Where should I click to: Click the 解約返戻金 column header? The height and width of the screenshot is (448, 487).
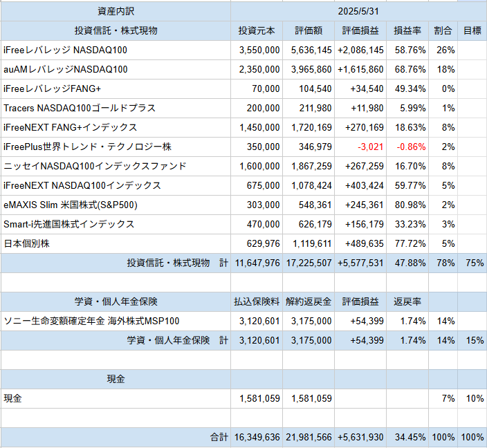pyautogui.click(x=309, y=301)
